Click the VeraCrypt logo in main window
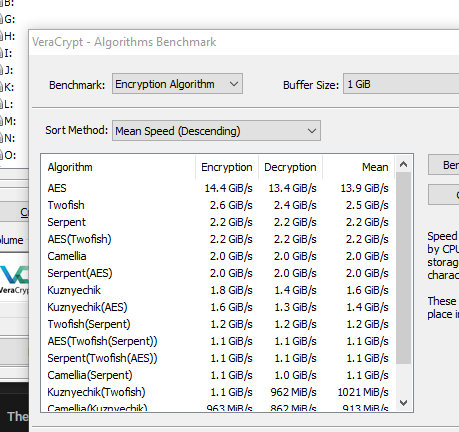 point(14,280)
